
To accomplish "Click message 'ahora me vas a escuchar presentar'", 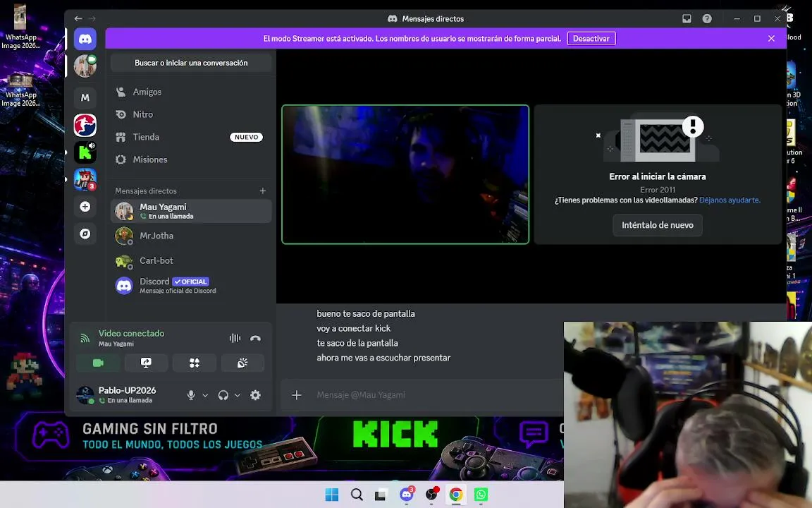I will 383,358.
